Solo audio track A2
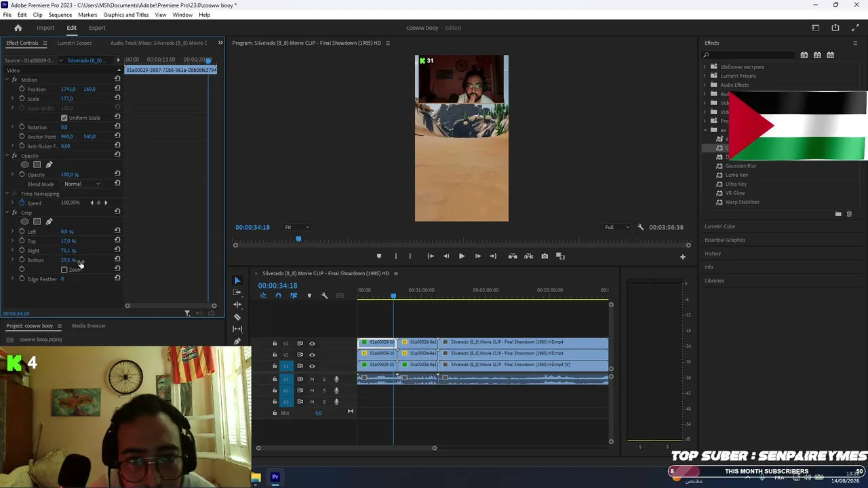Viewport: 868px width, 488px height. pos(324,390)
